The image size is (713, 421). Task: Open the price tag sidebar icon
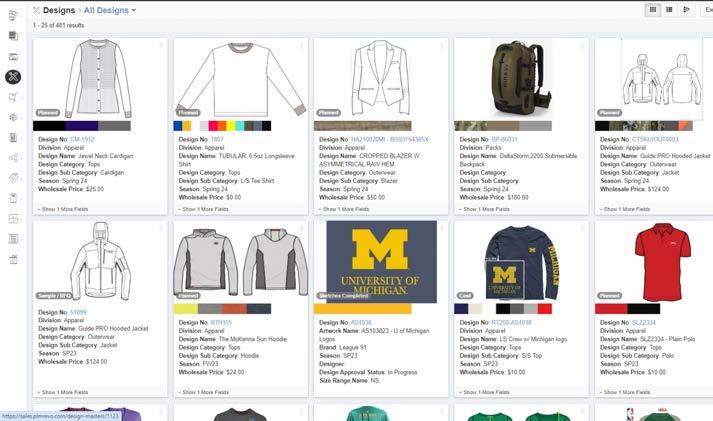pos(13,178)
